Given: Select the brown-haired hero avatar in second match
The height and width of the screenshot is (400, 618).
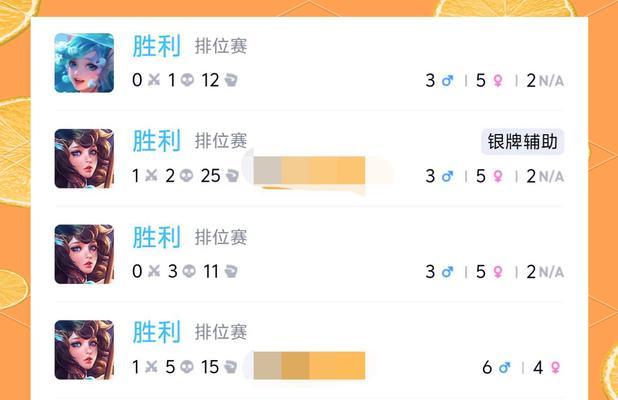Looking at the screenshot, I should point(84,158).
